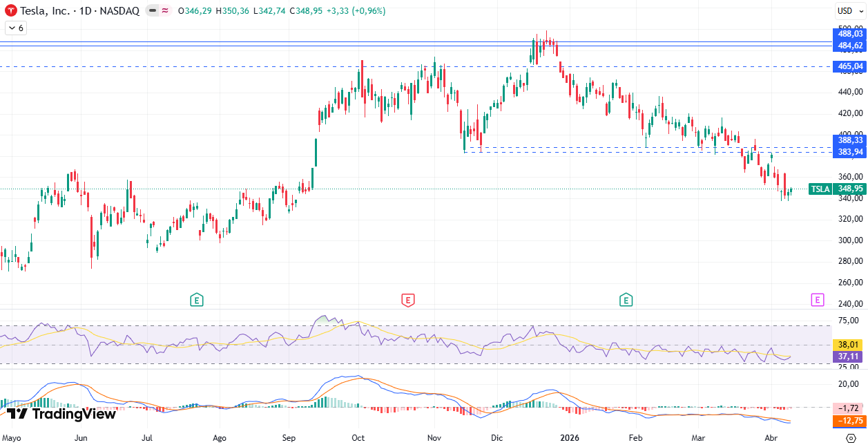
Task: Select the 465,04 dashed line price label
Action: 849,66
